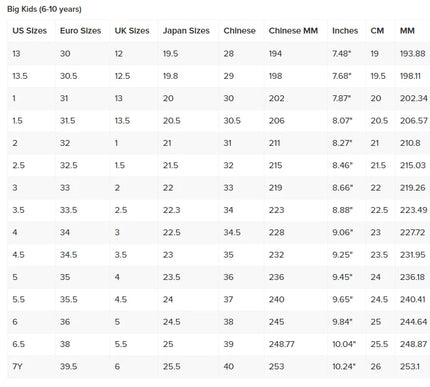Select the UK Sizes column header

132,31
